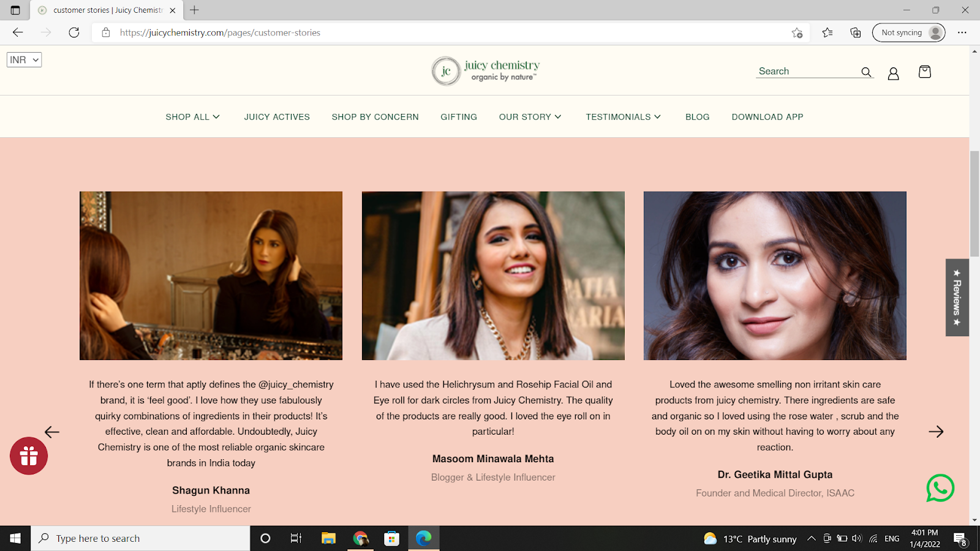
Task: View site information lock icon
Action: point(106,32)
